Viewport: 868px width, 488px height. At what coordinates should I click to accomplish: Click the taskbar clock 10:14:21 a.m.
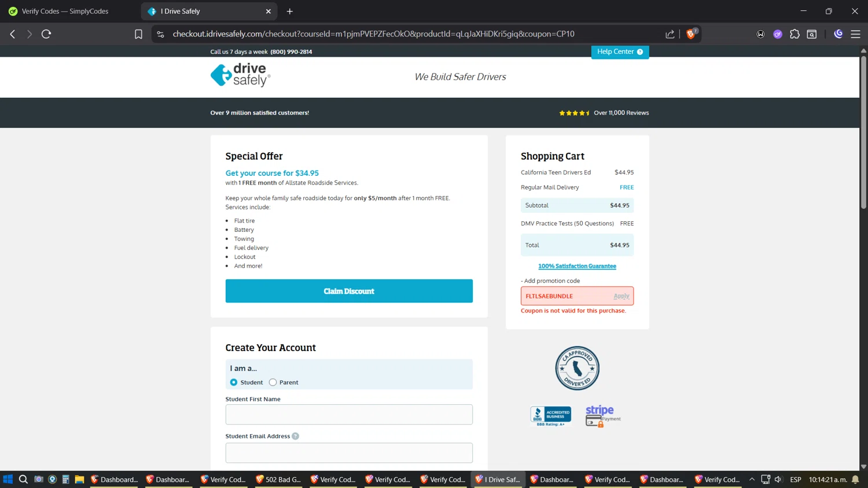(827, 479)
